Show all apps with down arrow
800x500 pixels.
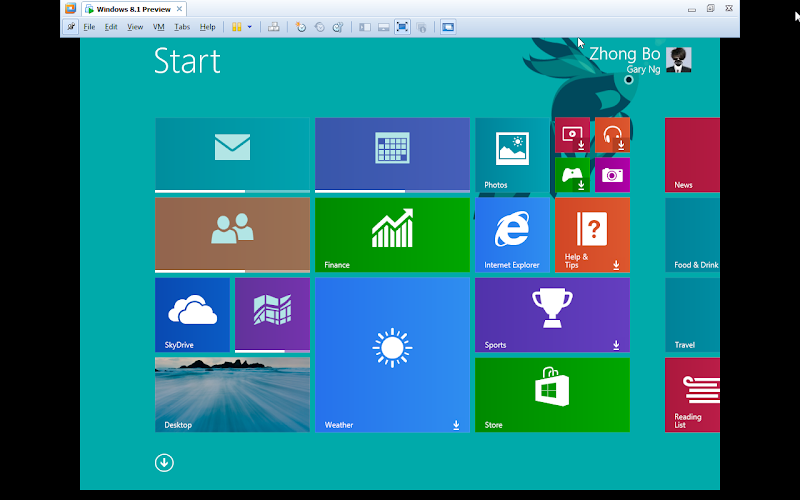(x=164, y=463)
